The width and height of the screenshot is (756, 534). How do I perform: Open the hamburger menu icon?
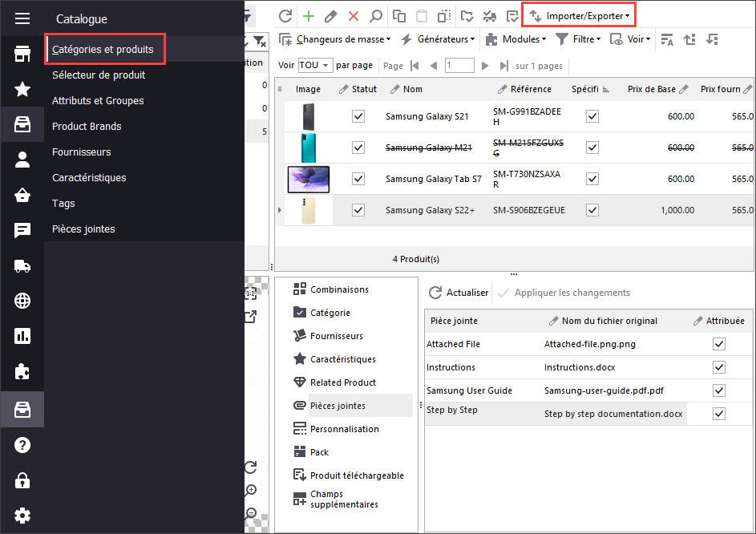pyautogui.click(x=22, y=18)
